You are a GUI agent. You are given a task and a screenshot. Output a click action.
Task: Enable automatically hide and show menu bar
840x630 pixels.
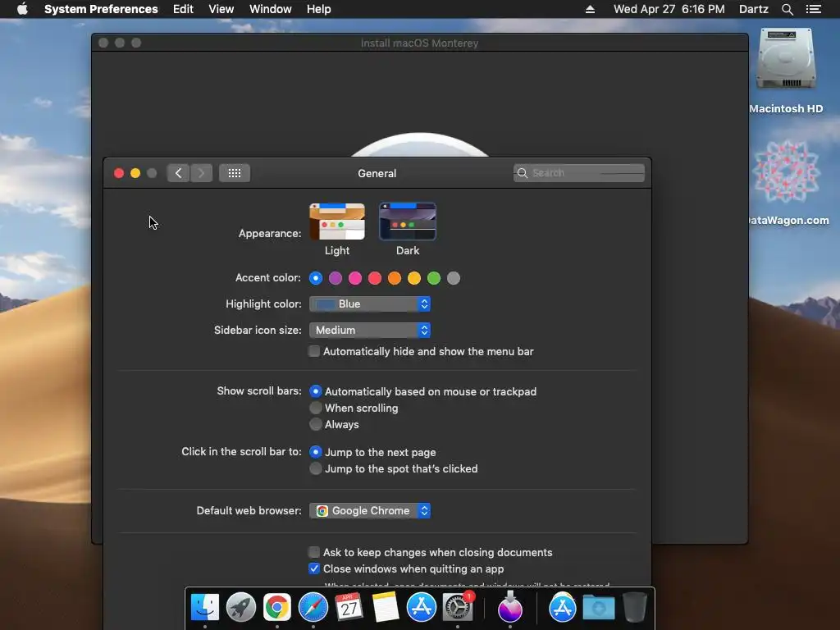pos(314,351)
